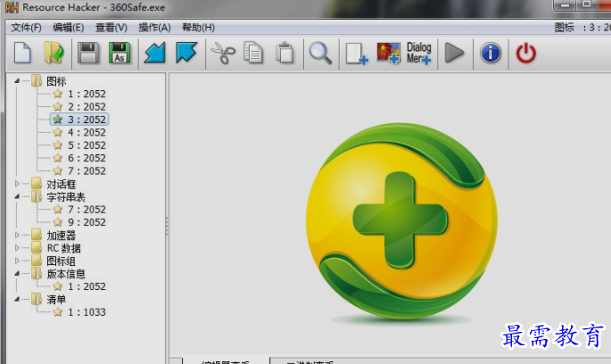The image size is (611, 364).
Task: Open 操作(A) menu
Action: pos(154,28)
